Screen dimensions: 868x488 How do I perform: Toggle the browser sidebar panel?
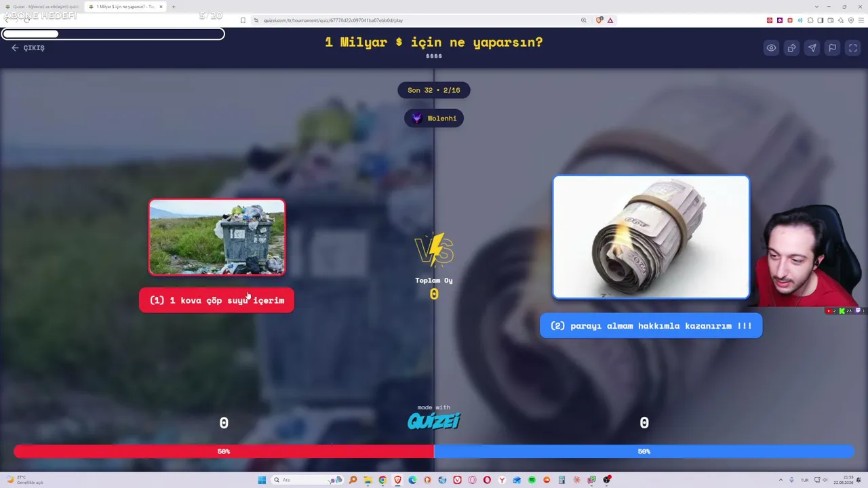point(821,20)
